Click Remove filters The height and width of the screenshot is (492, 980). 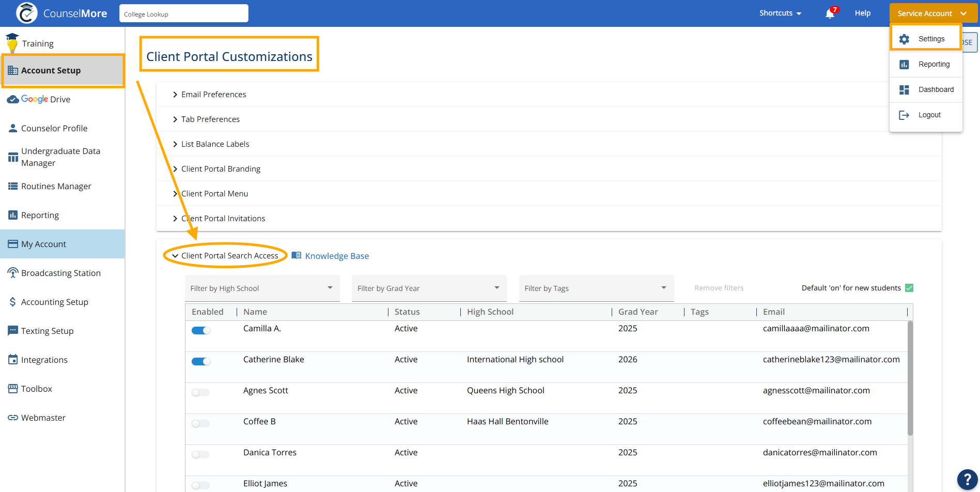point(719,288)
